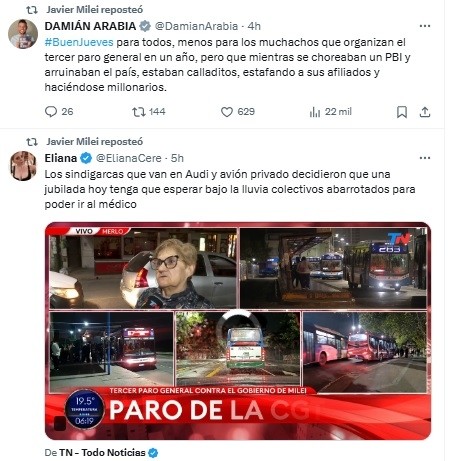The width and height of the screenshot is (450, 461).
Task: Open more options on Damián Arabia's tweet
Action: point(425,26)
